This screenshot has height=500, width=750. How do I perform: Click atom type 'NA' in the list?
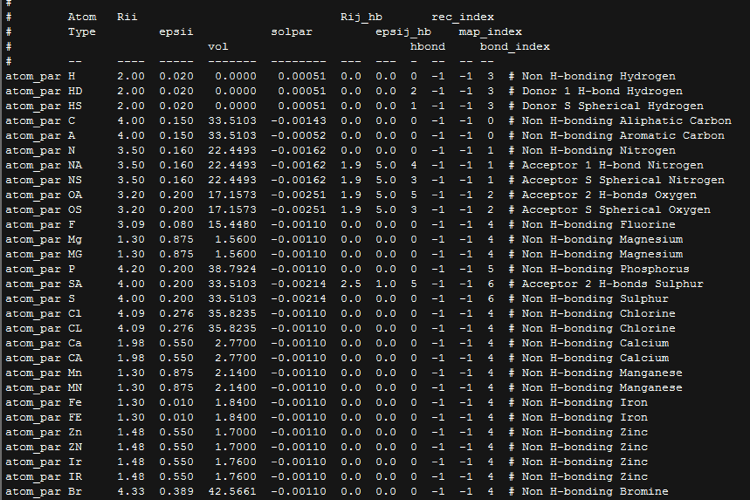click(75, 166)
